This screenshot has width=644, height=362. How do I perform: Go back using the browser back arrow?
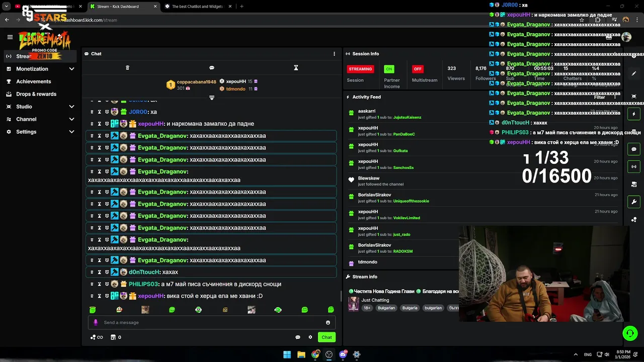(x=7, y=20)
